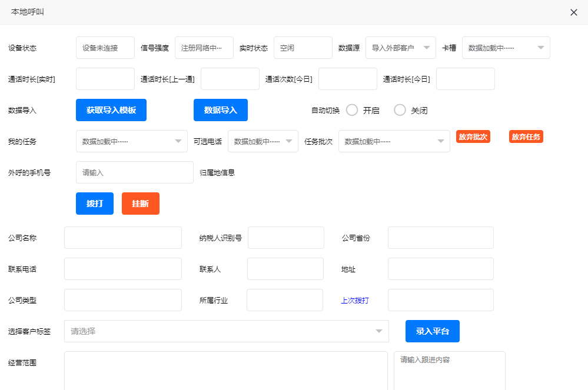Open the 任务批次 dropdown
Screen dimensions: 588x390
click(394, 141)
